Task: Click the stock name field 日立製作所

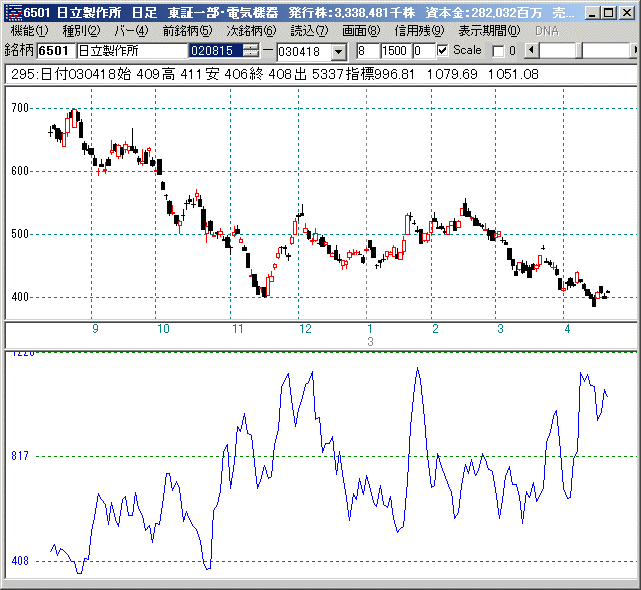Action: pos(130,50)
